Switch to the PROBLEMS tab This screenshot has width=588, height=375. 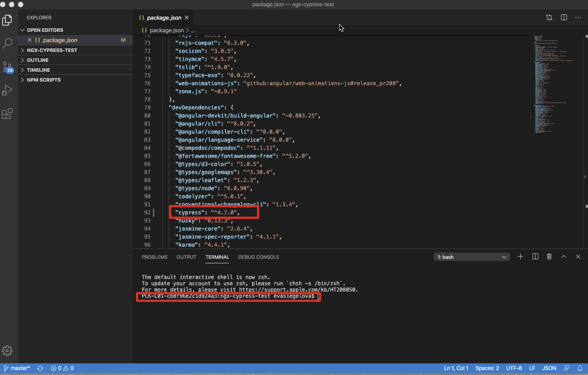154,257
